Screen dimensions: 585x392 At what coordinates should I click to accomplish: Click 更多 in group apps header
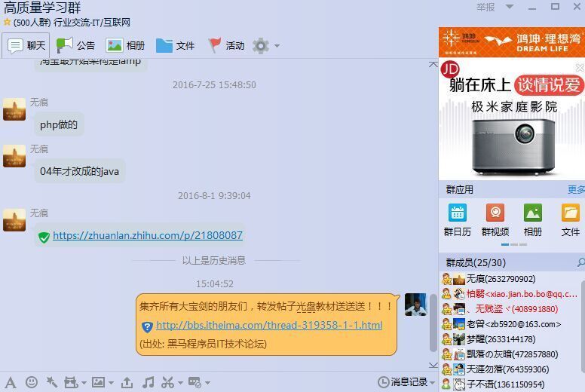[x=576, y=190]
